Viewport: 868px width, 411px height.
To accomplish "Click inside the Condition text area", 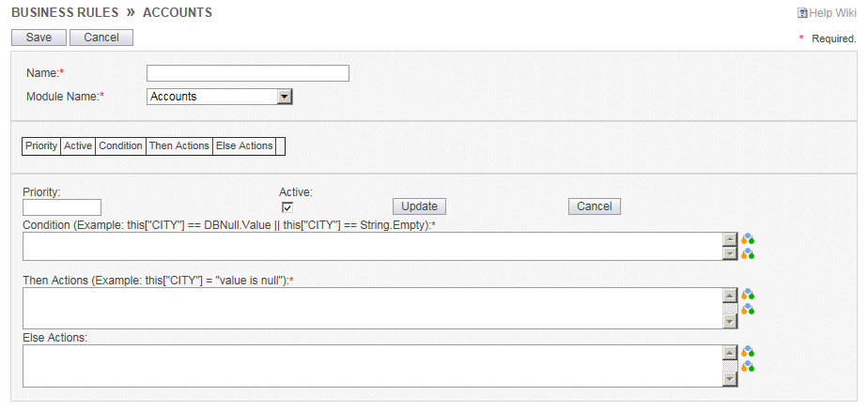I will click(373, 246).
